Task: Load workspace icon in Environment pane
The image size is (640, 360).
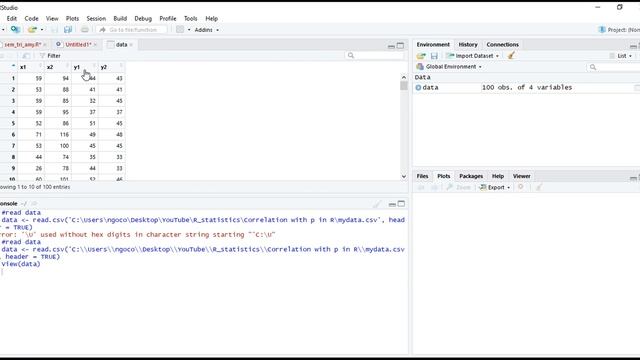Action: (x=421, y=56)
